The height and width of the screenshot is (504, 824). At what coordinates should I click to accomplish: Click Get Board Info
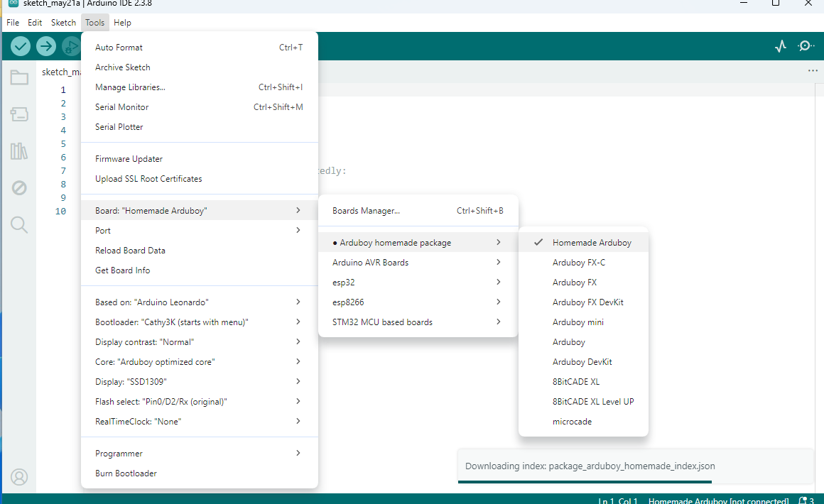[200, 270]
